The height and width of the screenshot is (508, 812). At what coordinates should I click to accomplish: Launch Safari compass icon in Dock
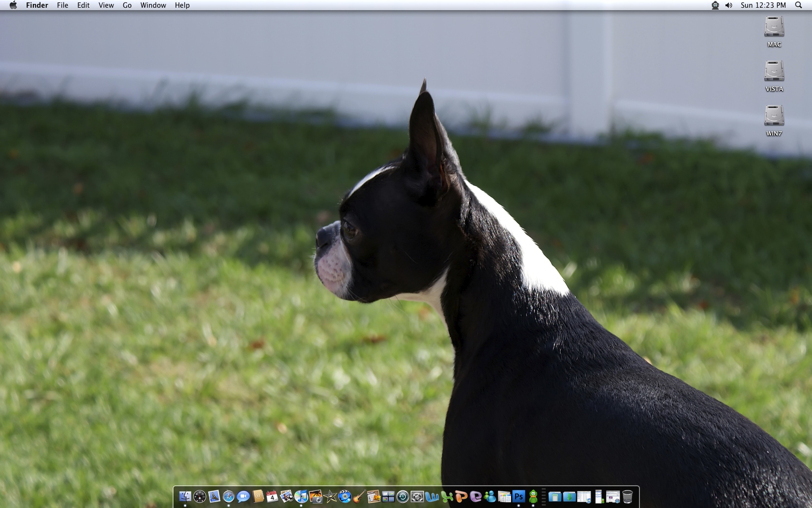(x=229, y=496)
